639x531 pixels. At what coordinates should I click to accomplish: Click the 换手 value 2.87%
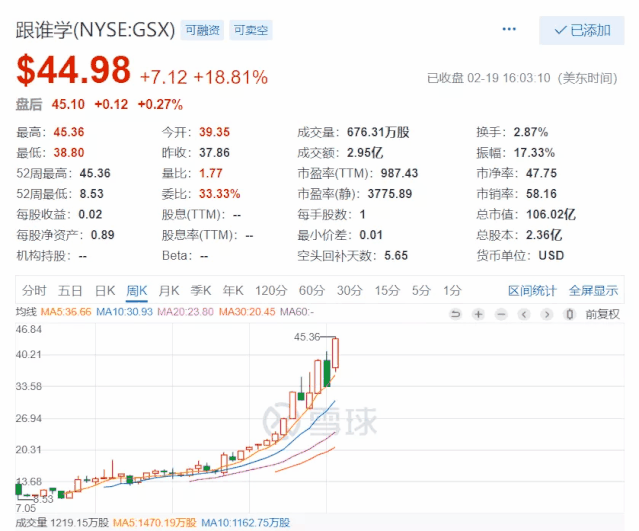pos(531,132)
